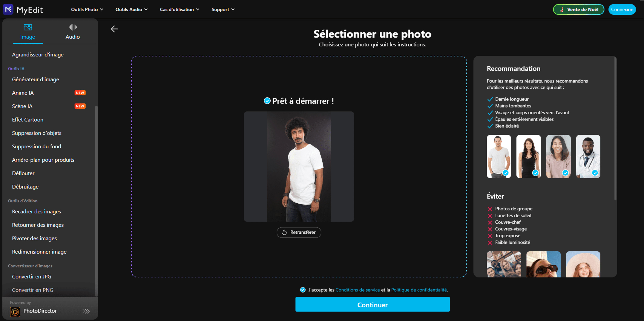
Task: Check the J'accepte les Conditions checkbox
Action: pyautogui.click(x=303, y=290)
